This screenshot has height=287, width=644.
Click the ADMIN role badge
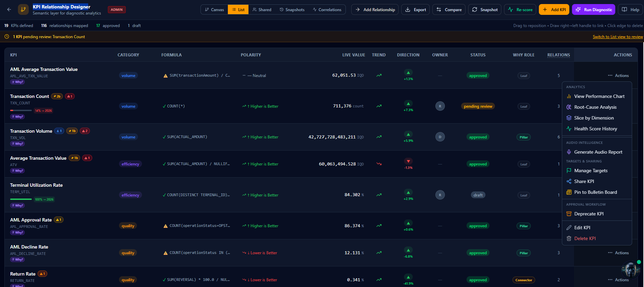tap(117, 9)
